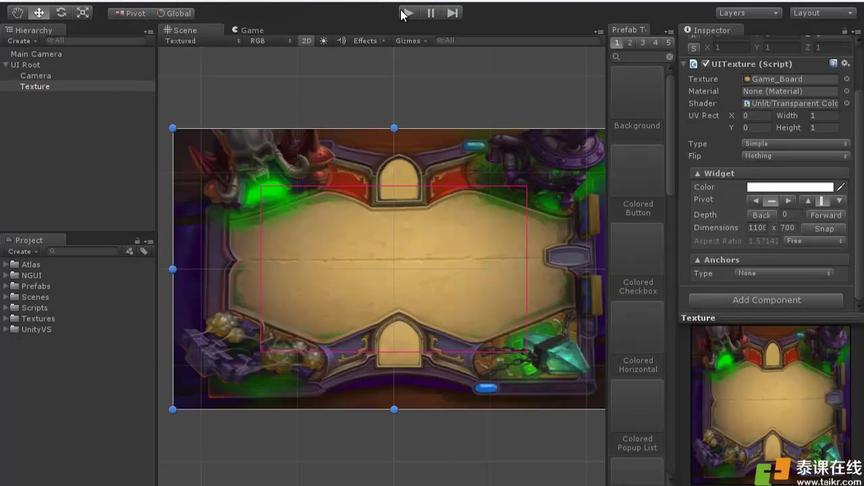Click the Game_Board texture preview thumbnail
864x486 pixels.
[770, 405]
